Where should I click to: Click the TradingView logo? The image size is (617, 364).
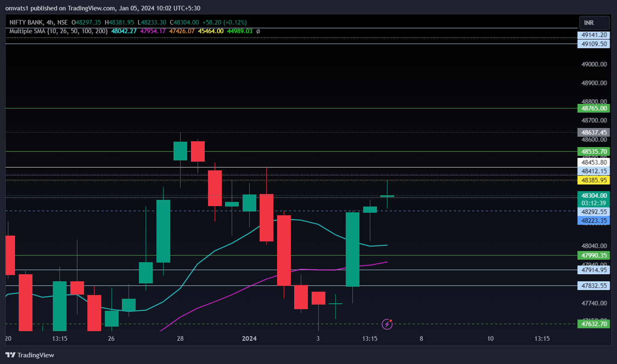[30, 355]
